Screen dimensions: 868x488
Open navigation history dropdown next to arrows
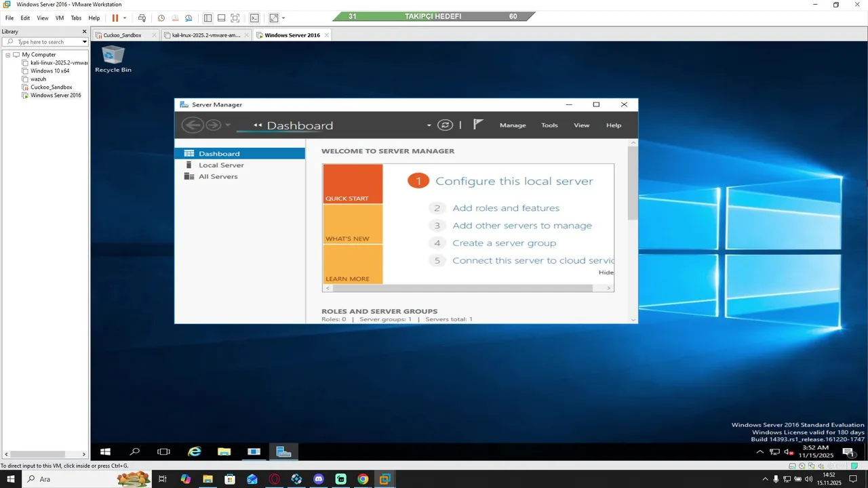228,125
